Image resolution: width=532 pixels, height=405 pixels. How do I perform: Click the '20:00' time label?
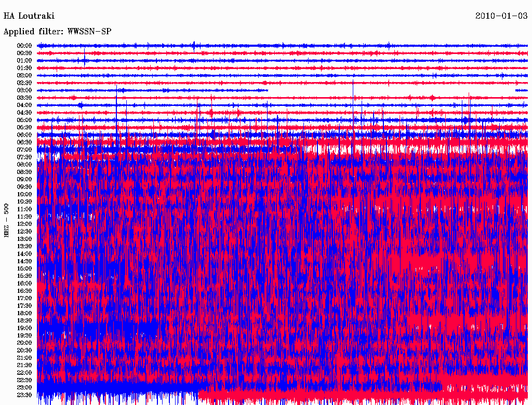click(24, 343)
